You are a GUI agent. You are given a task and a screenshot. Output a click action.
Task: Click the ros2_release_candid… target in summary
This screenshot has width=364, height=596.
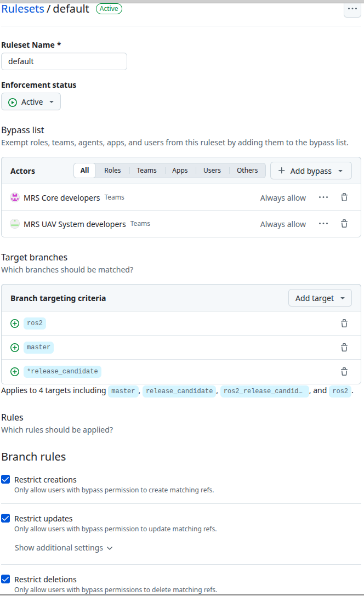coord(264,391)
